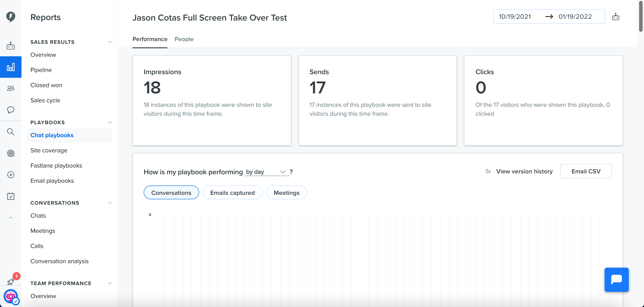Viewport: 644px width, 307px height.
Task: Select the Performance tab
Action: tap(150, 39)
